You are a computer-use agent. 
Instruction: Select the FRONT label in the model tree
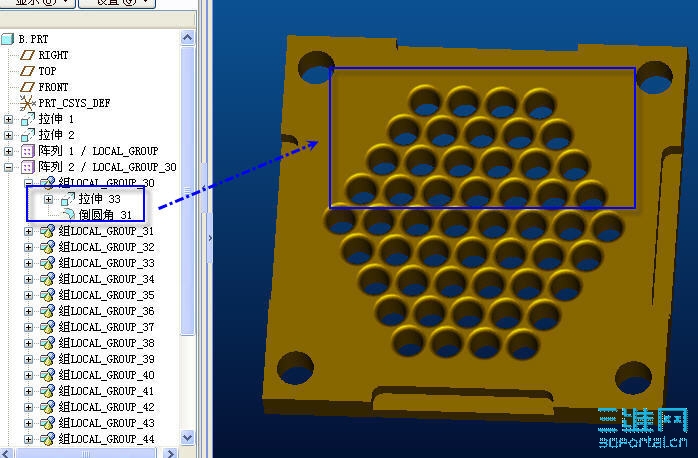point(53,87)
